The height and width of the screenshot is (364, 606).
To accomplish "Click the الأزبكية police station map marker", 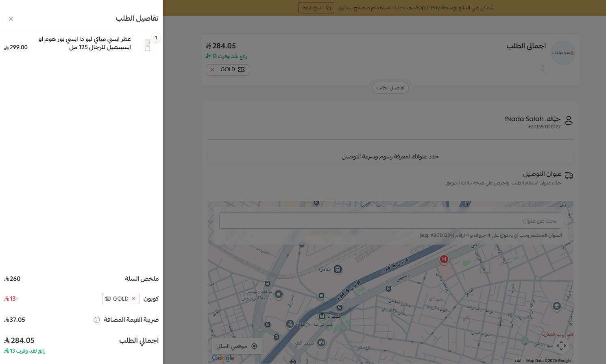I will tap(290, 324).
